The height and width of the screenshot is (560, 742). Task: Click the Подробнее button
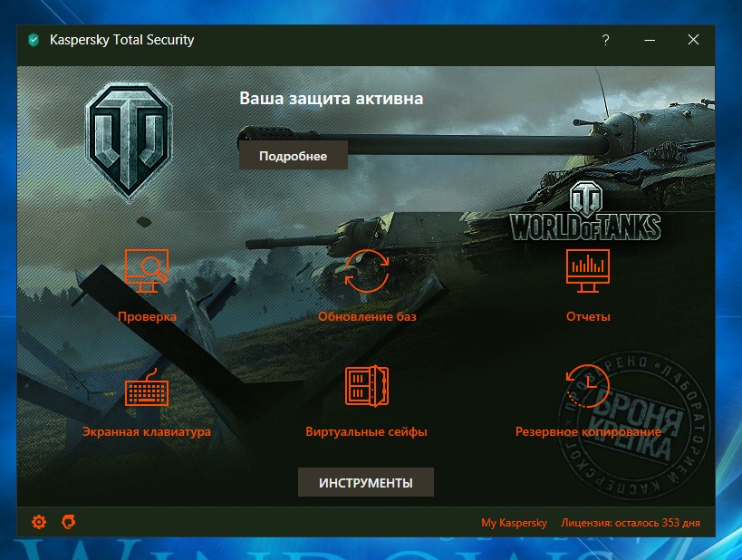click(293, 155)
